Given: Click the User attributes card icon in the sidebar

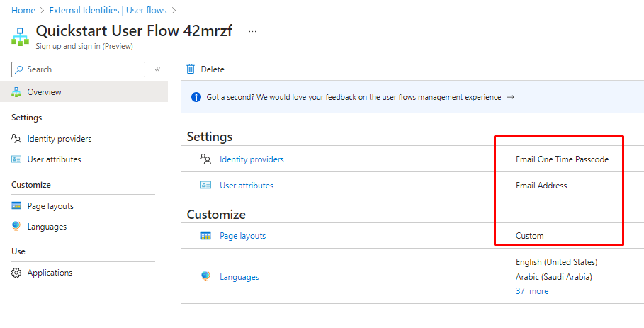Looking at the screenshot, I should tap(16, 159).
